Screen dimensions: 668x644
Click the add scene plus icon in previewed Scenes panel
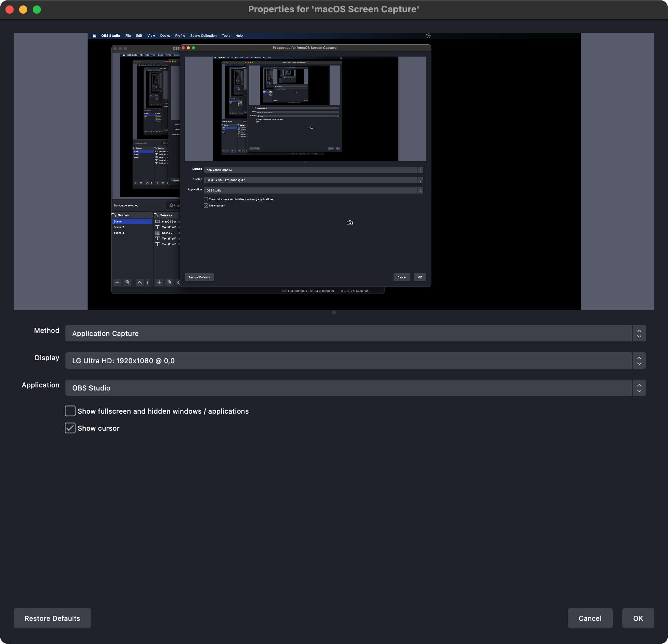pos(117,282)
